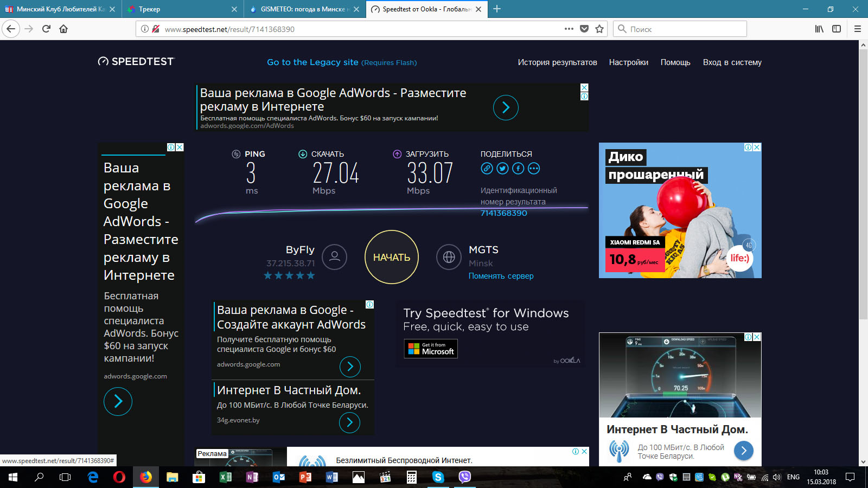868x488 pixels.
Task: Open История результатов menu item
Action: click(x=557, y=62)
